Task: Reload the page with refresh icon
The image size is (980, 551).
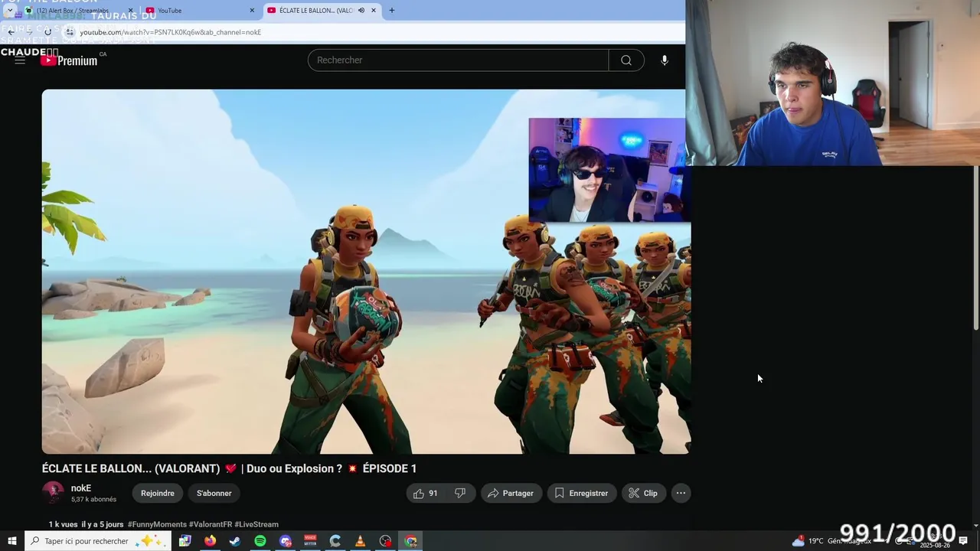Action: click(47, 32)
